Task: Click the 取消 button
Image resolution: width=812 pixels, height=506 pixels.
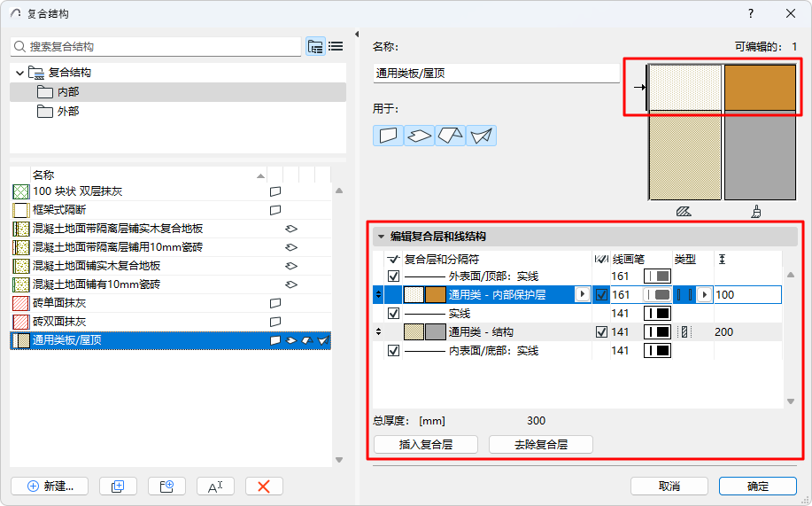Action: (x=669, y=487)
